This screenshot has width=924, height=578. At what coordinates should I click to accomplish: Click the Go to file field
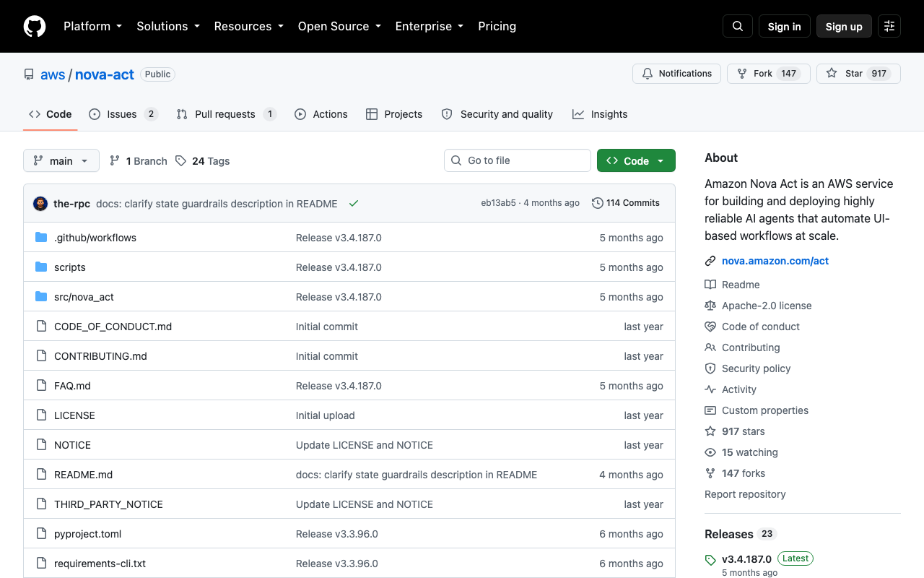click(x=518, y=160)
